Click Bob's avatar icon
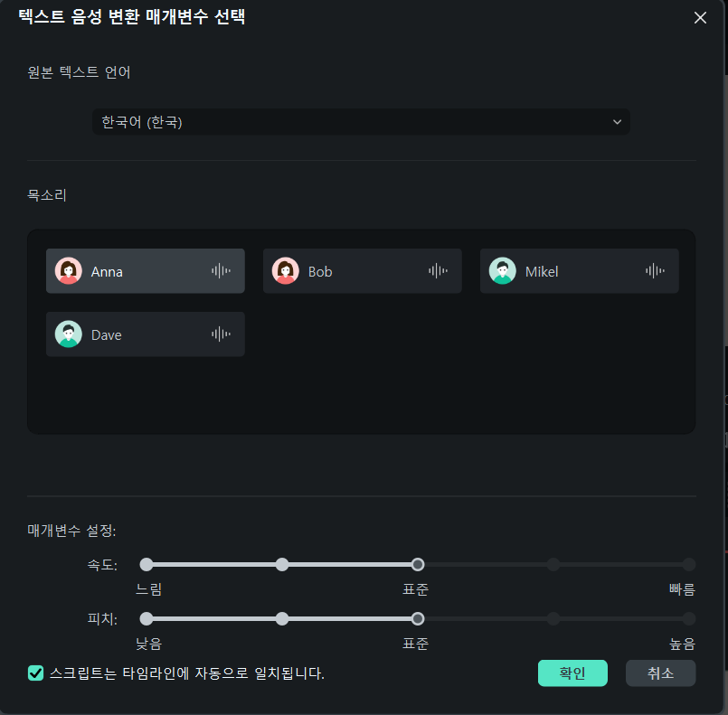This screenshot has width=728, height=715. [286, 270]
